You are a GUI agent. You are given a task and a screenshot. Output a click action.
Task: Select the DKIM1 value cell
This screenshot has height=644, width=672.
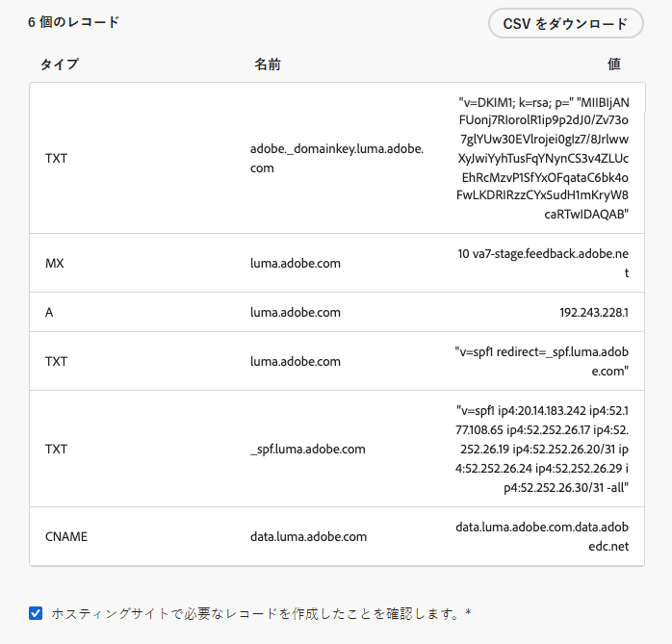[x=543, y=158]
